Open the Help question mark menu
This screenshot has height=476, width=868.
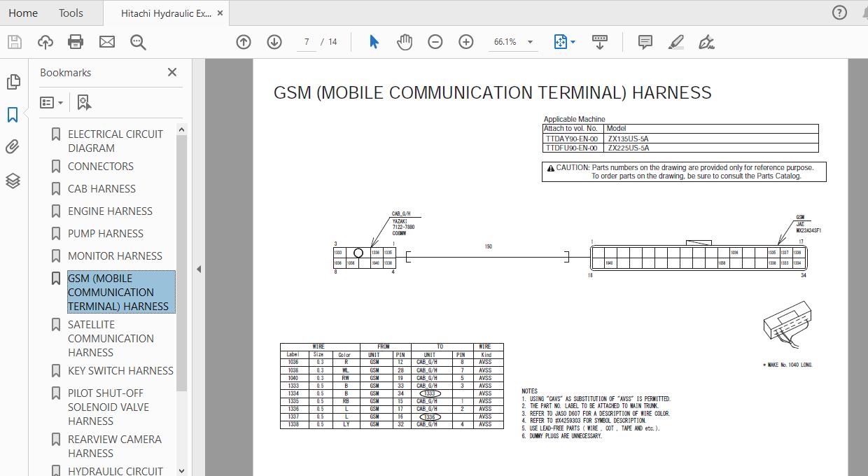[x=839, y=13]
